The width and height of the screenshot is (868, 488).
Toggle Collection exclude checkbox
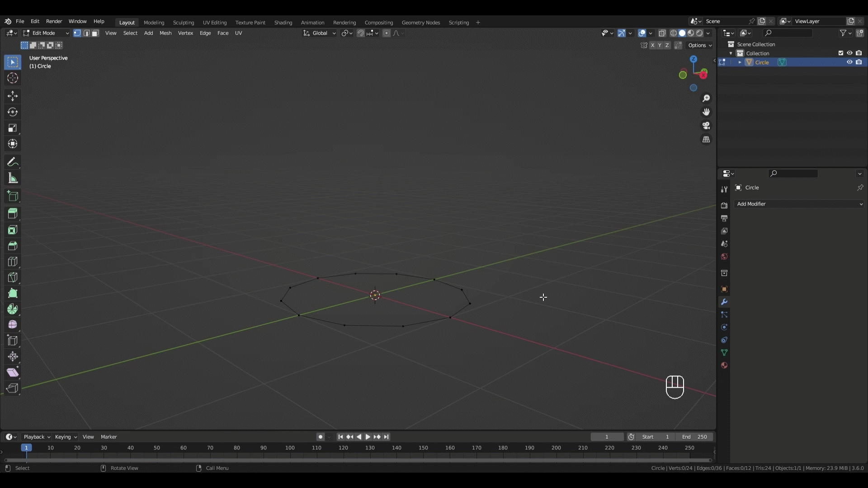(x=841, y=53)
